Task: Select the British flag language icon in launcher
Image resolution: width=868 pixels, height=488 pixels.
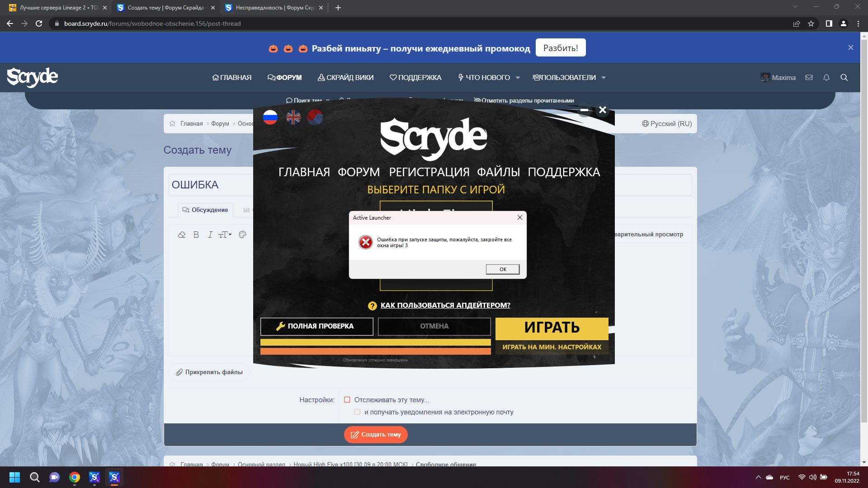Action: [x=293, y=117]
